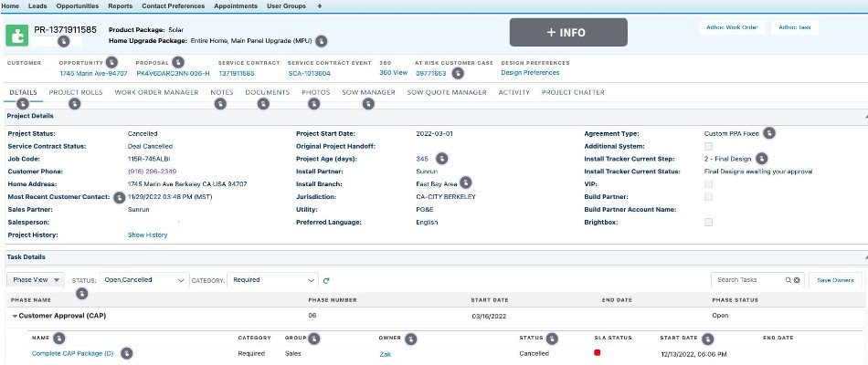Open opportunity 1745 Marin Ave-94707 link

coord(93,73)
